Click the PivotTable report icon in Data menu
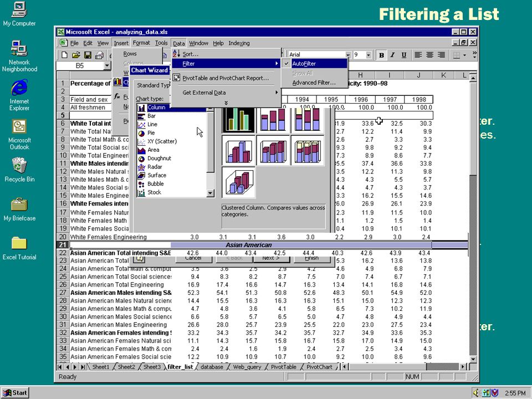The height and width of the screenshot is (399, 532). click(x=176, y=78)
